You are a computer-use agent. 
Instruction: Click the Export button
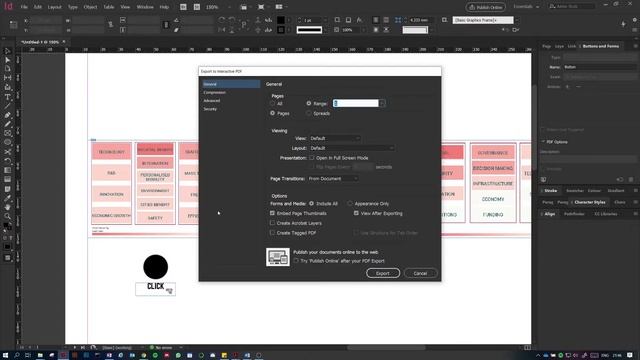point(383,273)
